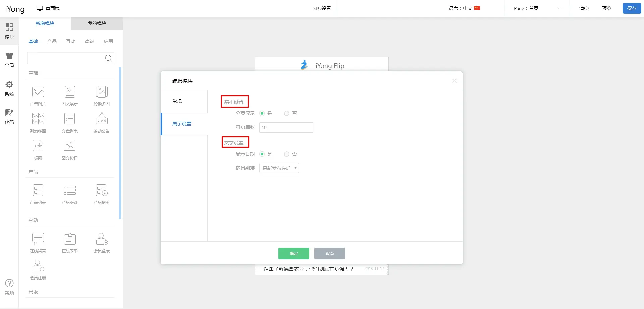Click the 滚动公告 scrolling notice icon
The height and width of the screenshot is (309, 644).
(x=102, y=119)
